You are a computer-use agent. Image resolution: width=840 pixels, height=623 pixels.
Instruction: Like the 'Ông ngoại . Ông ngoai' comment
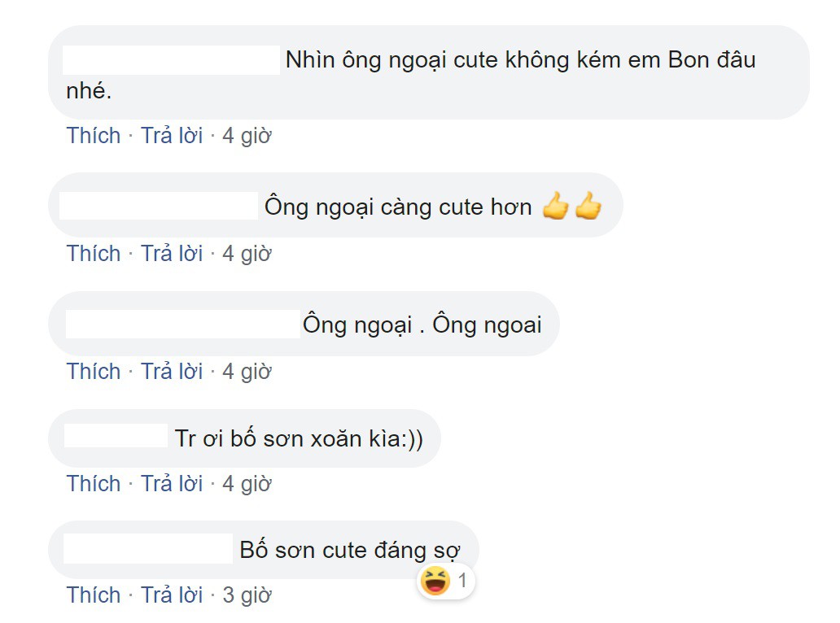click(94, 371)
